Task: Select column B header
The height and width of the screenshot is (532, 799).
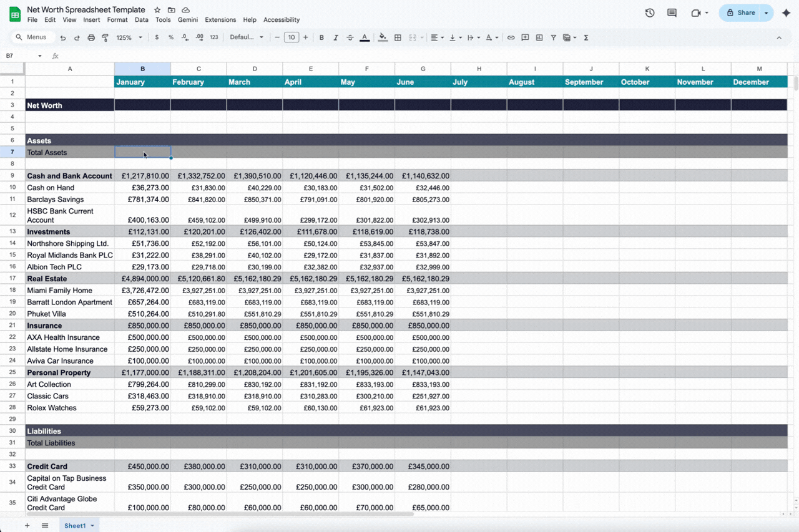Action: (x=142, y=69)
